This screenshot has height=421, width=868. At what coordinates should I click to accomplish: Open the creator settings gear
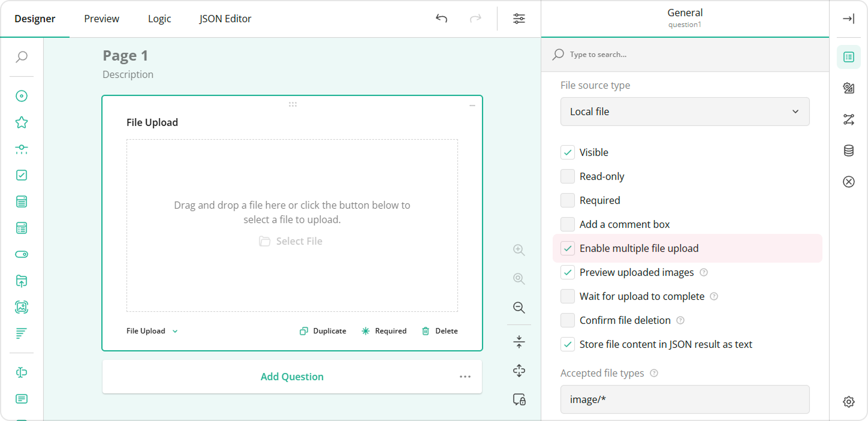[849, 402]
